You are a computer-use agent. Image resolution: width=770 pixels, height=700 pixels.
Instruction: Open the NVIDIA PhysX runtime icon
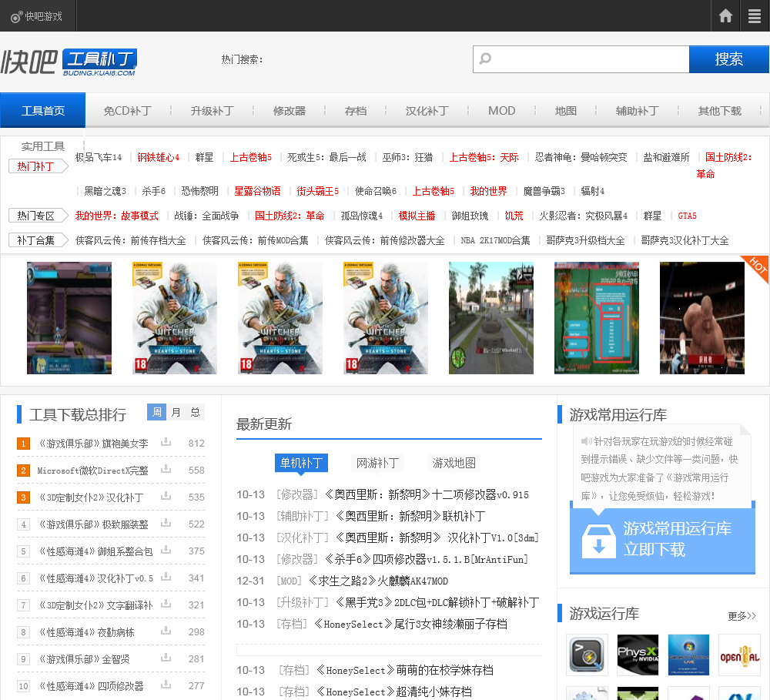click(x=638, y=655)
